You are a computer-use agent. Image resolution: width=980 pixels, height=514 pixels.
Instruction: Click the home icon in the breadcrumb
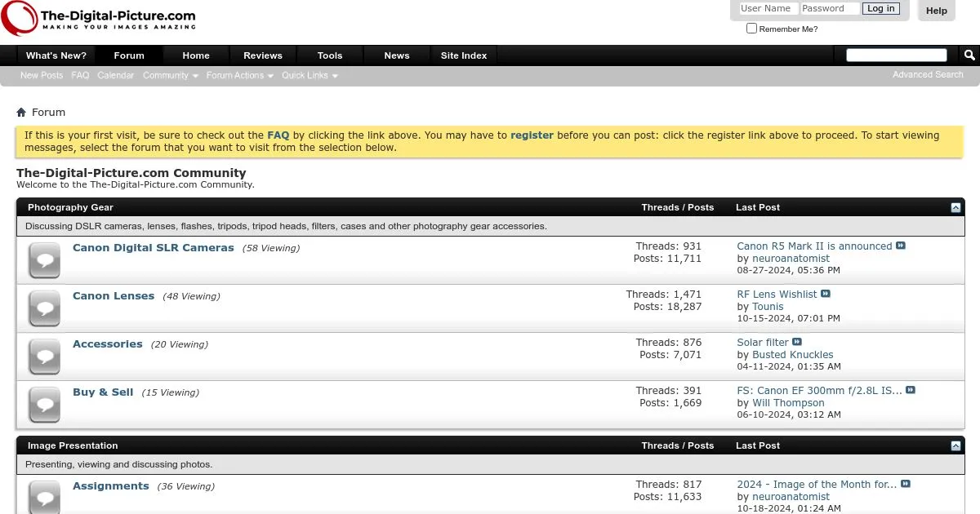[x=21, y=113]
